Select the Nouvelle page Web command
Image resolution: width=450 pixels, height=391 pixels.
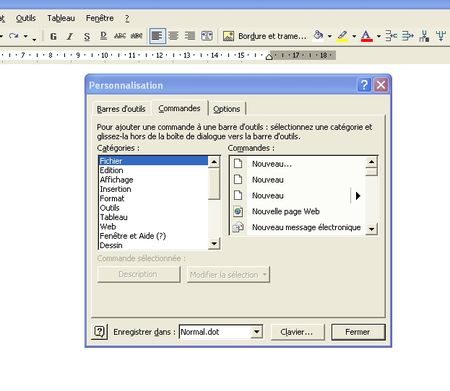pos(298,211)
